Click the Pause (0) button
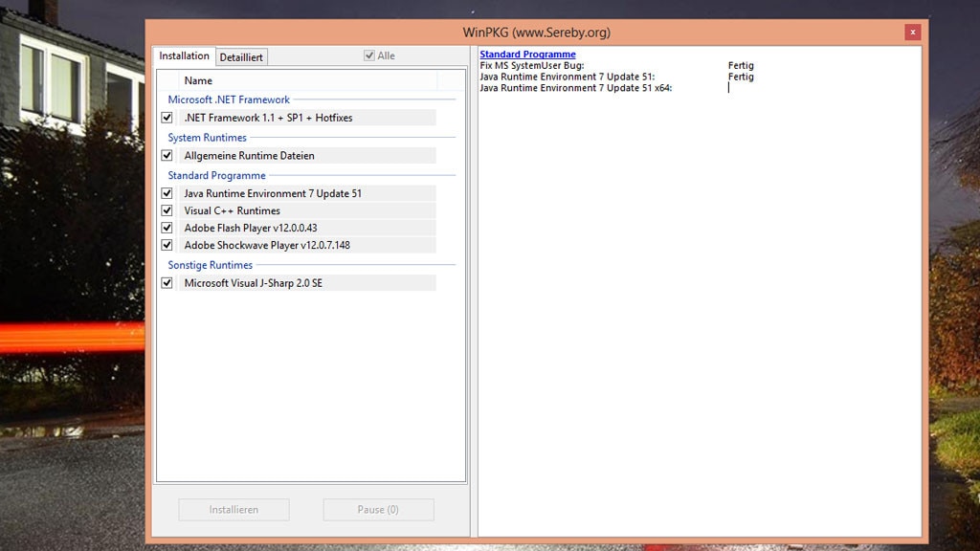This screenshot has height=551, width=980. tap(378, 510)
